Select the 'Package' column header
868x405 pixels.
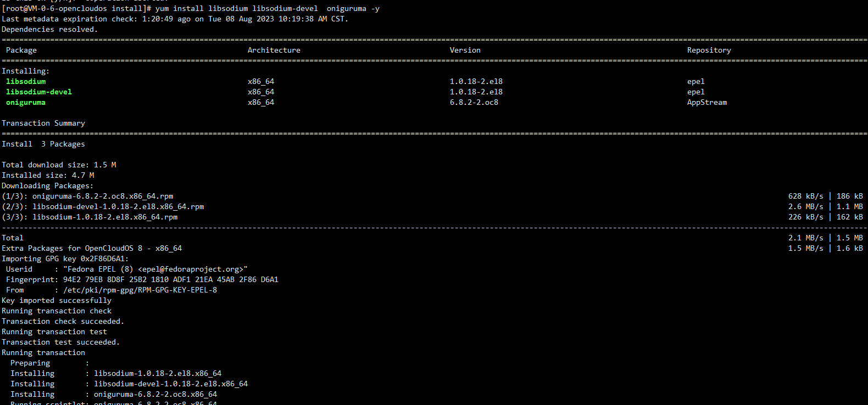pos(21,50)
